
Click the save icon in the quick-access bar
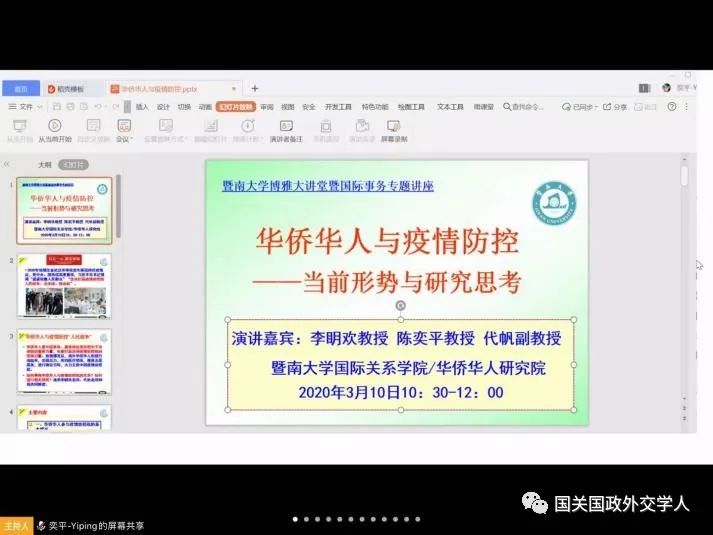[x=57, y=107]
